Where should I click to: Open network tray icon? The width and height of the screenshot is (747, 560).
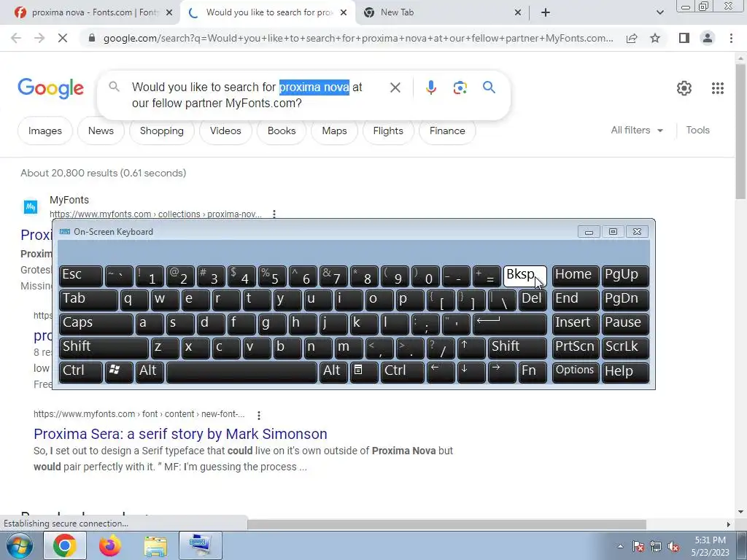coord(656,547)
